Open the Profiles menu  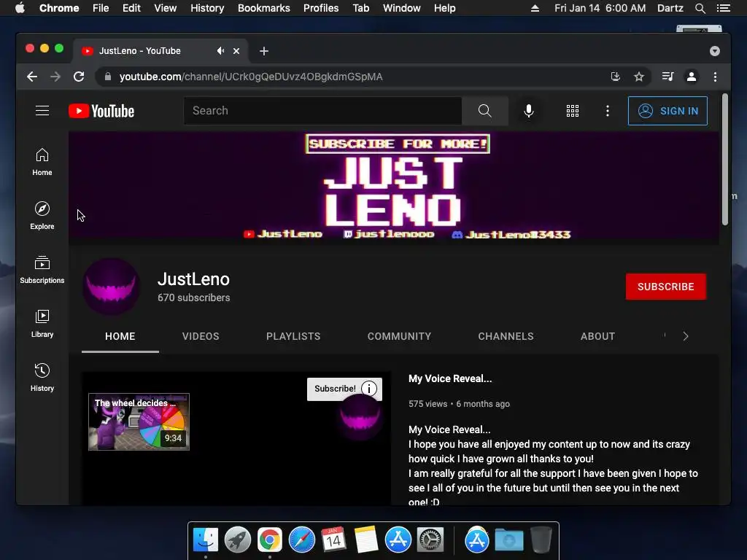321,8
